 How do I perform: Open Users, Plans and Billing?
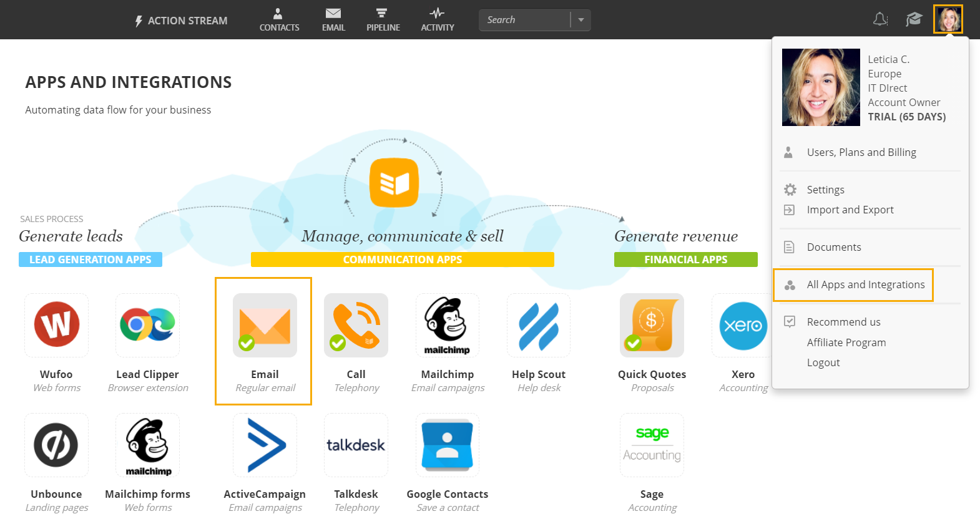tap(861, 152)
